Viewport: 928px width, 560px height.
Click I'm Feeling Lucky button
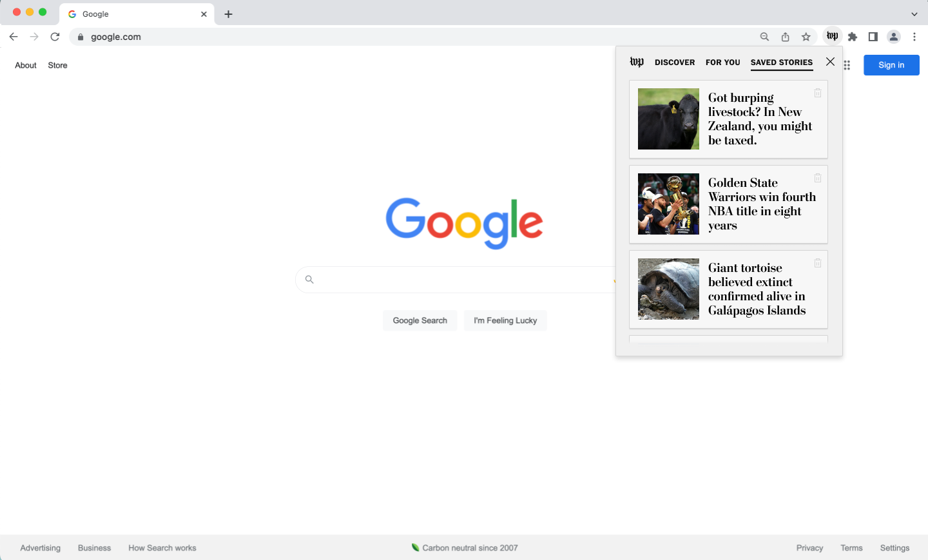[505, 320]
